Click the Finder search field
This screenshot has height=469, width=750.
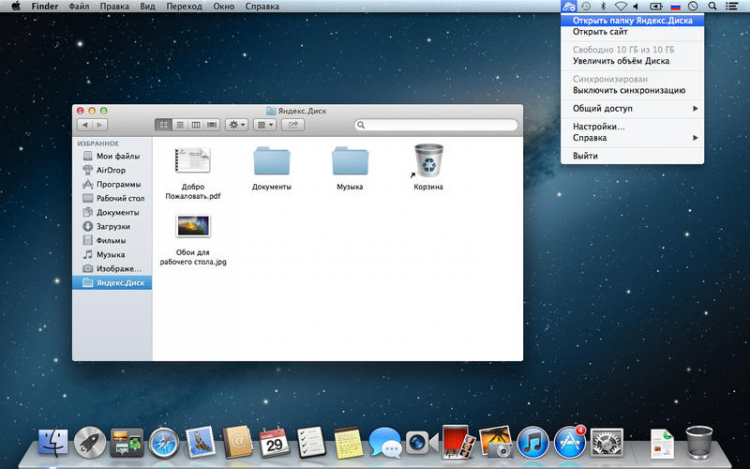[x=437, y=124]
